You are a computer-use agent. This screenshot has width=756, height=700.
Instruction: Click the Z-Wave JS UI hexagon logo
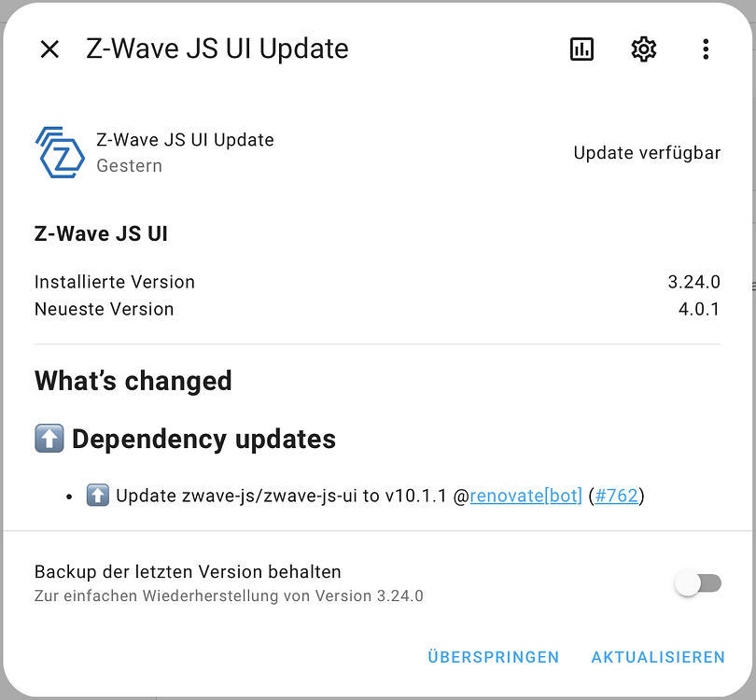coord(58,151)
